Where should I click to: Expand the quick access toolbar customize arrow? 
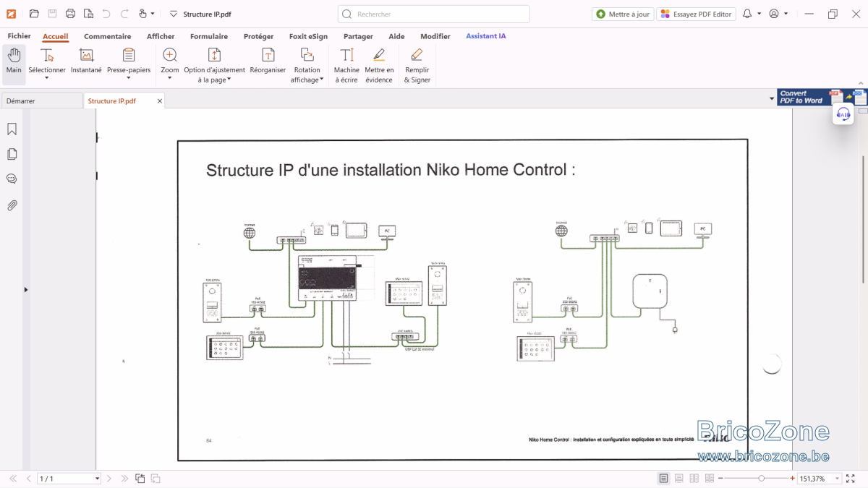(173, 14)
